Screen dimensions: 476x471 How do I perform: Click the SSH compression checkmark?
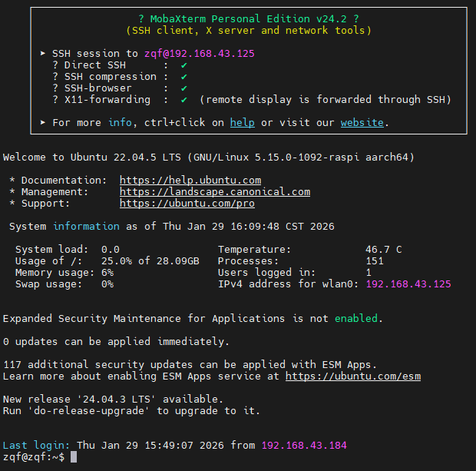(x=184, y=77)
